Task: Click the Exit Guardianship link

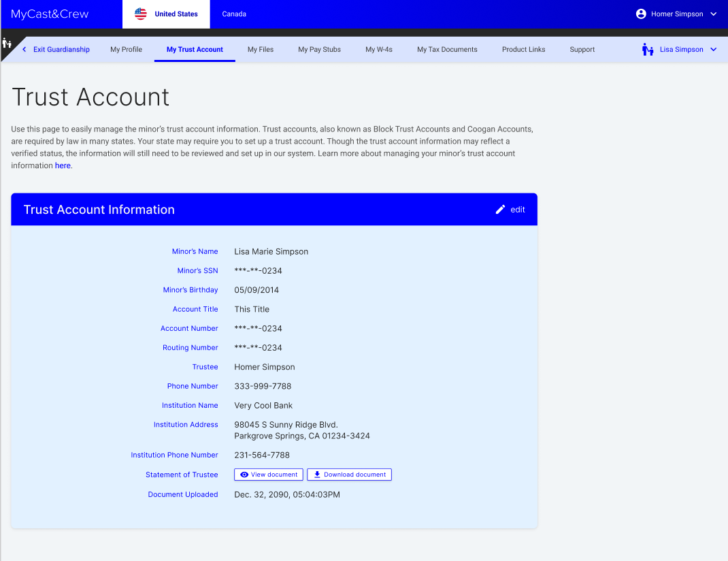Action: [61, 49]
